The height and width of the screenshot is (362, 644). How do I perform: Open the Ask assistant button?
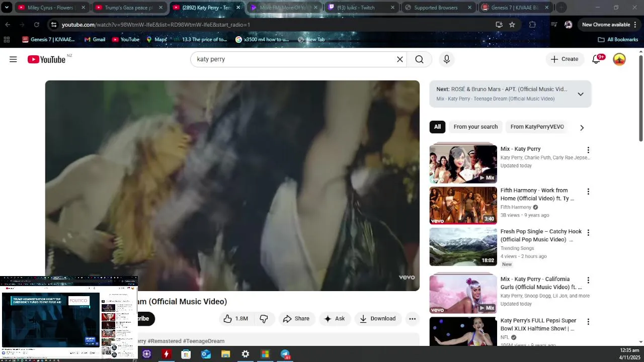point(335,319)
